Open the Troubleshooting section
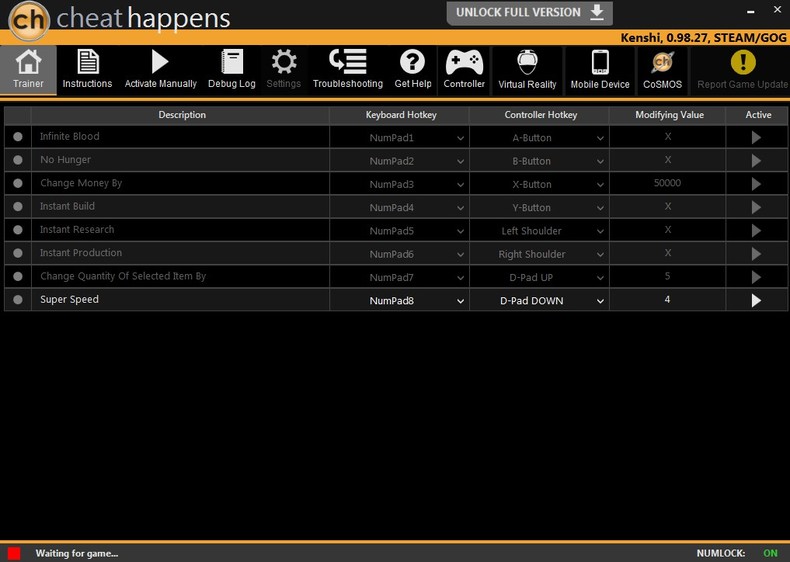The width and height of the screenshot is (790, 562). pos(348,70)
